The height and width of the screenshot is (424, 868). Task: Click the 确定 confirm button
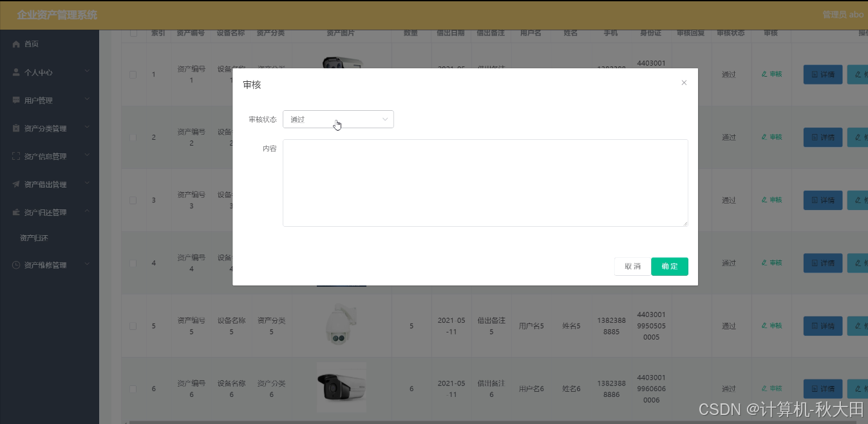click(670, 266)
